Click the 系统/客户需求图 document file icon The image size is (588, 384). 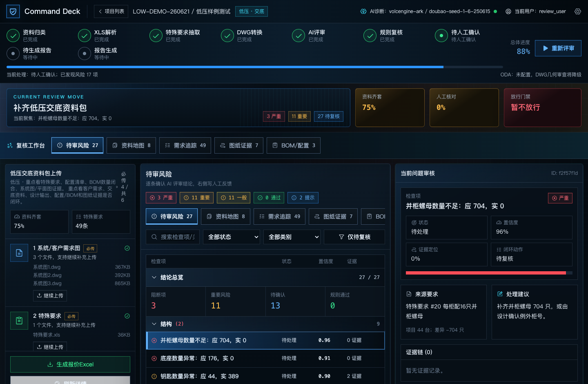click(19, 253)
